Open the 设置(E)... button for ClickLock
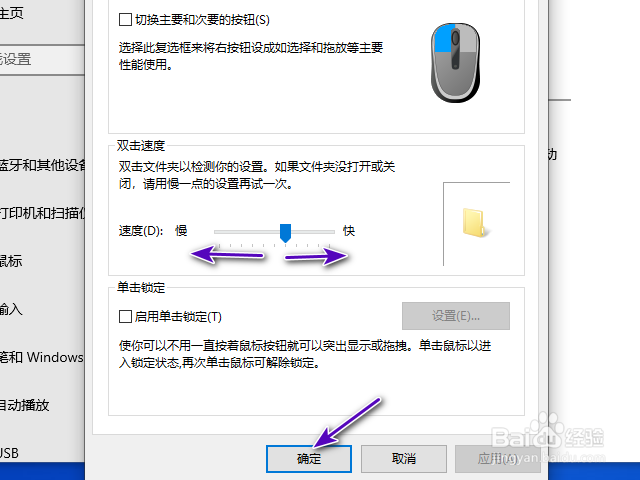The width and height of the screenshot is (640, 480). (x=456, y=316)
